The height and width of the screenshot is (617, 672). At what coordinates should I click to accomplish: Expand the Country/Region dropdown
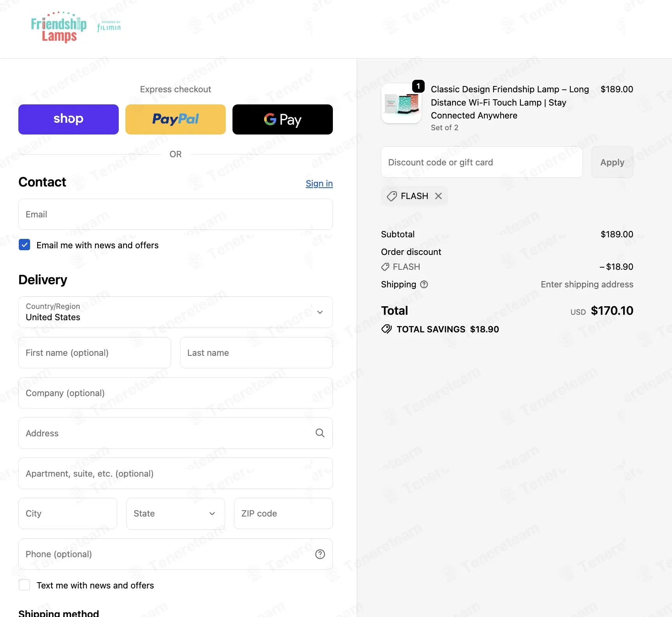[x=175, y=312]
